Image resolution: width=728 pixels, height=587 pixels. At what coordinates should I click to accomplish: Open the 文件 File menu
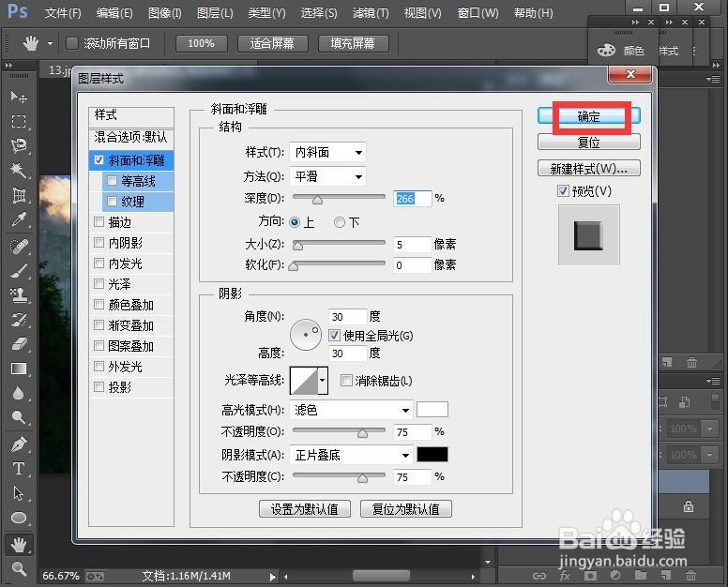(63, 12)
